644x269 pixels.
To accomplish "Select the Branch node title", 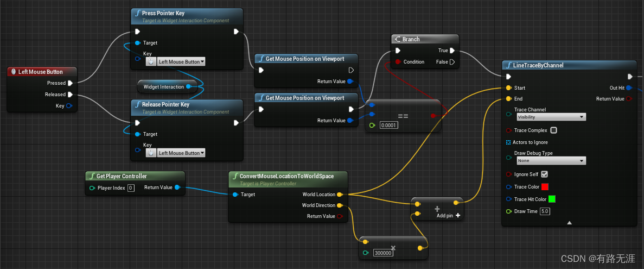I will [x=411, y=39].
